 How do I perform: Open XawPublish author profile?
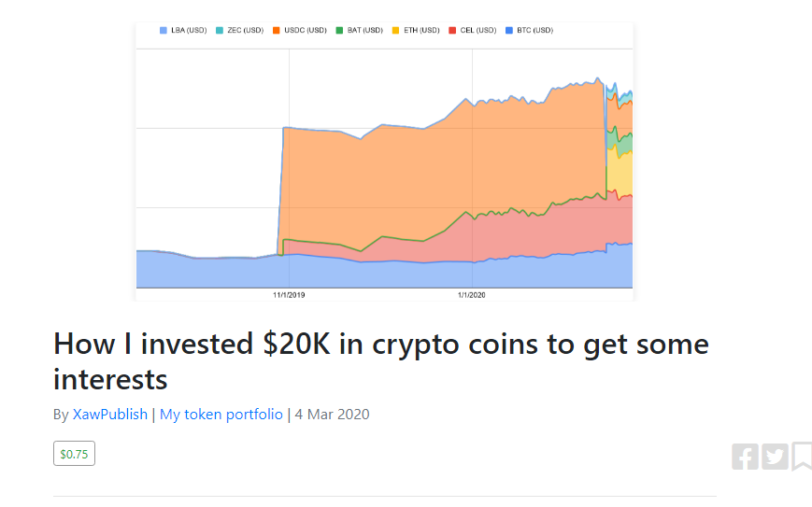tap(109, 415)
